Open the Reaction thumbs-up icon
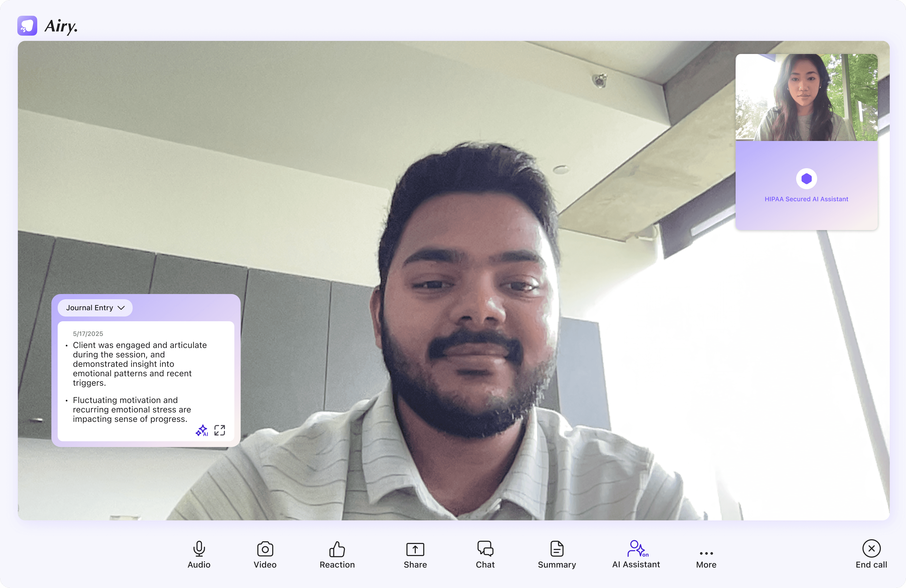The width and height of the screenshot is (906, 588). click(x=337, y=549)
